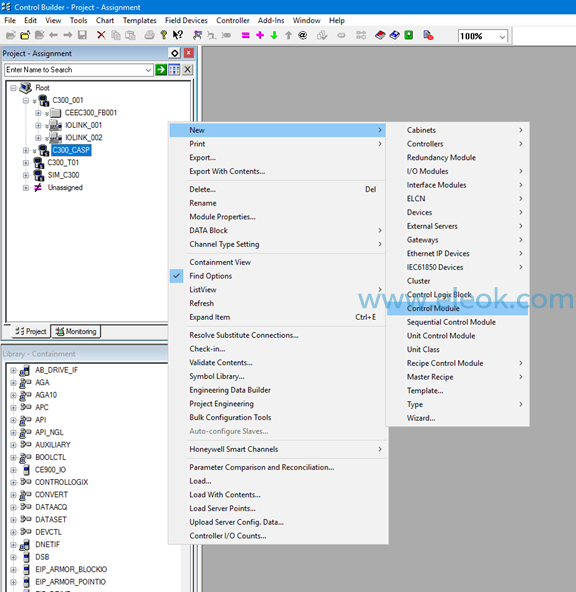The image size is (576, 592).
Task: Select the DATAACQ library item
Action: [51, 507]
